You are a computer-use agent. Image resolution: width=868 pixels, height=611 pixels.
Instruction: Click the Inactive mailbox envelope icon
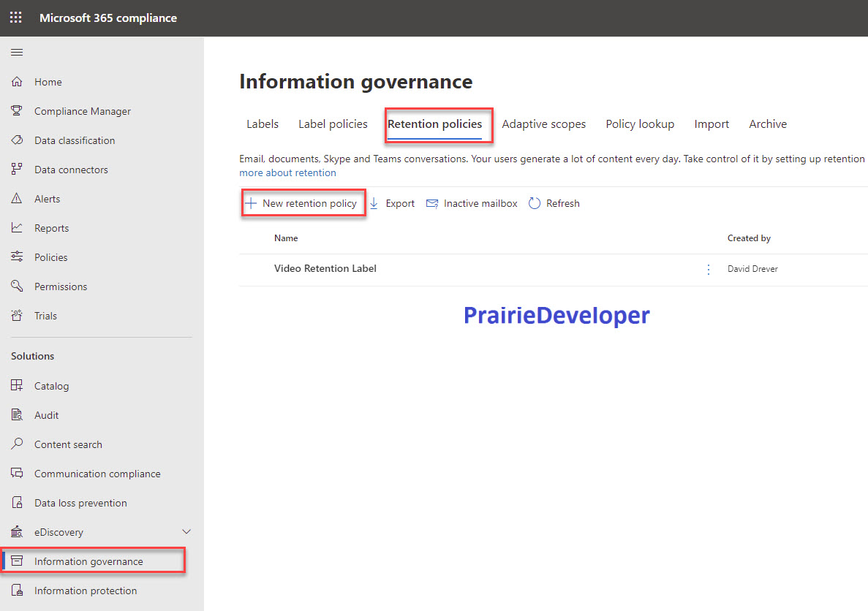432,204
